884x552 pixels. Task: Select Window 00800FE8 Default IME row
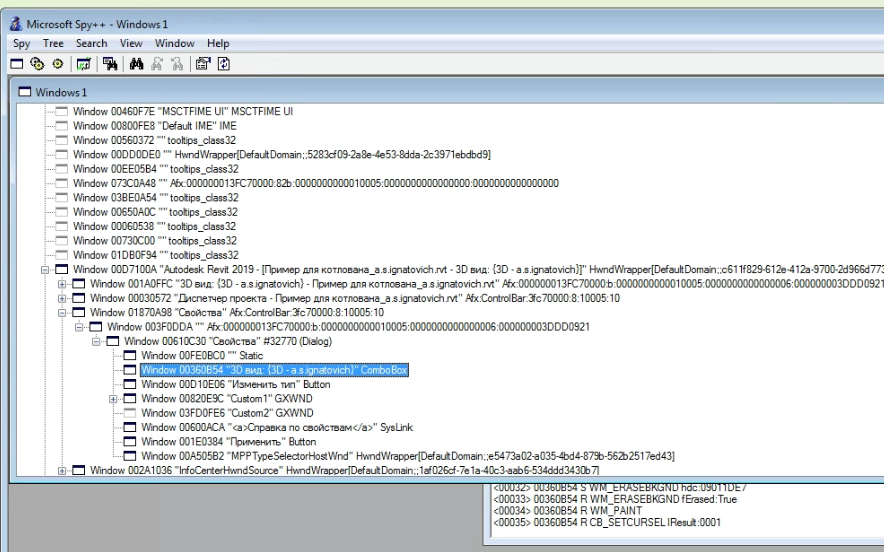(x=154, y=126)
